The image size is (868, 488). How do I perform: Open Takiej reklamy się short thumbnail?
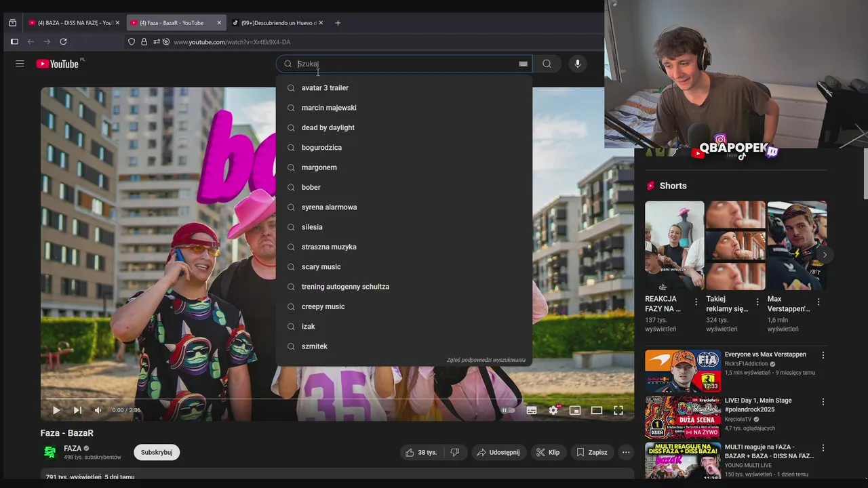(736, 245)
